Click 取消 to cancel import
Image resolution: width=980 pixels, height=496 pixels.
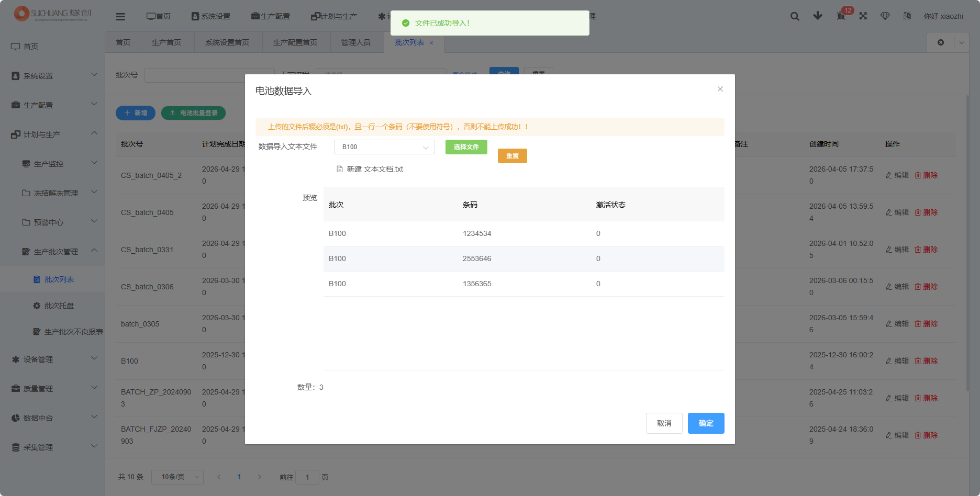click(x=664, y=423)
